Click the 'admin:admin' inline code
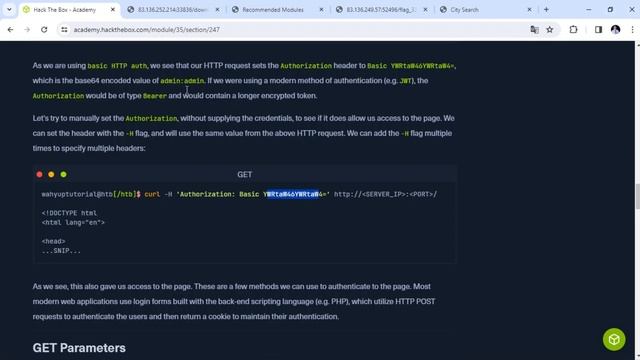 182,81
